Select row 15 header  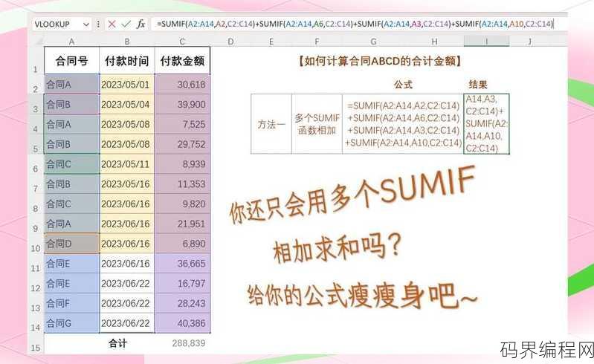[x=36, y=343]
